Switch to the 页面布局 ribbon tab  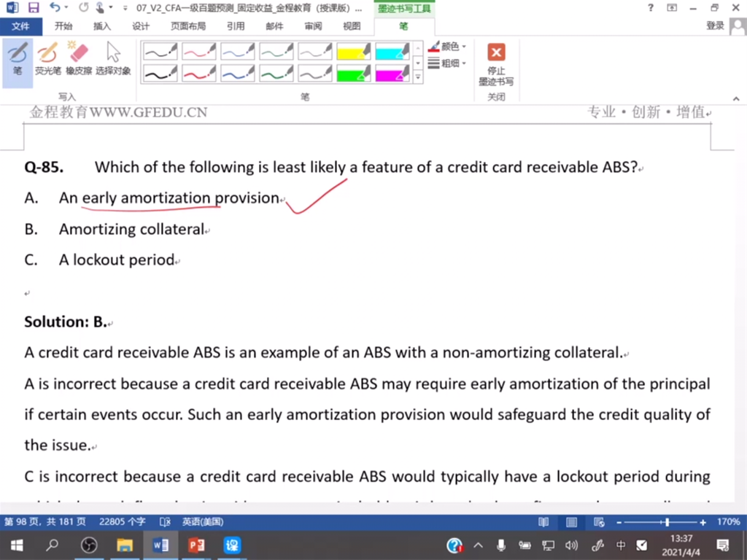pyautogui.click(x=188, y=26)
